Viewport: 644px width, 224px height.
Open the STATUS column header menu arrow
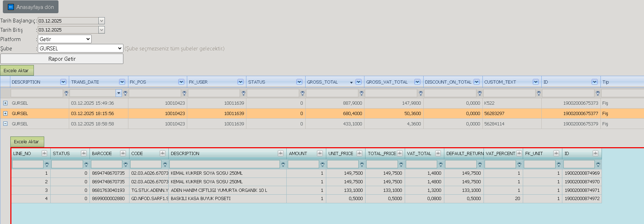tap(299, 82)
